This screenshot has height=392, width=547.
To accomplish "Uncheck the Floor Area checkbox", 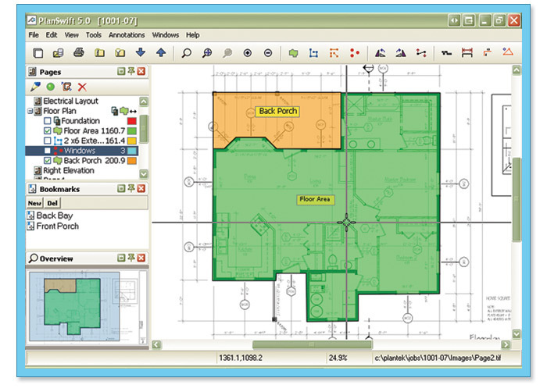I will point(48,131).
